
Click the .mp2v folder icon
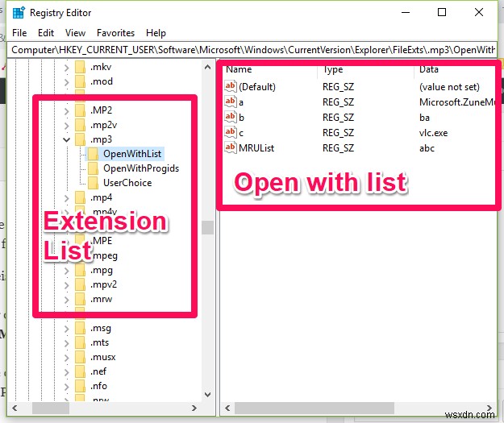80,125
